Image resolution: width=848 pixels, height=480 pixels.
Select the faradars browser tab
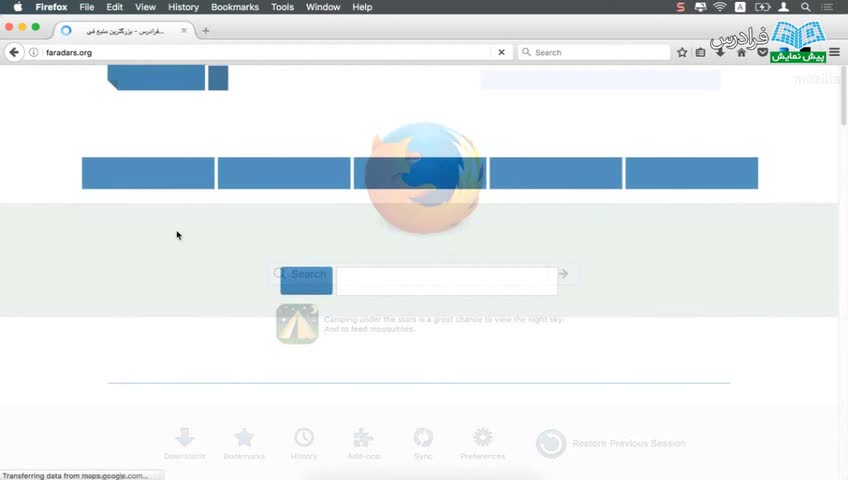pyautogui.click(x=124, y=31)
